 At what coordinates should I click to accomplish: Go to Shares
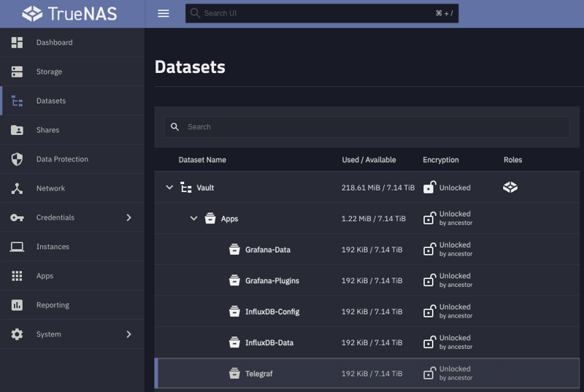click(72, 130)
